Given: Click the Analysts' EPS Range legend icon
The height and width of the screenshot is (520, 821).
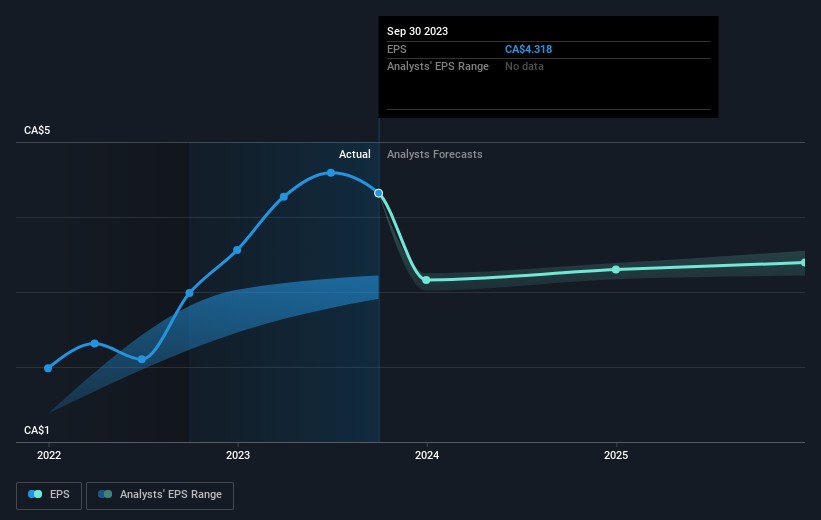Looking at the screenshot, I should click(x=105, y=494).
